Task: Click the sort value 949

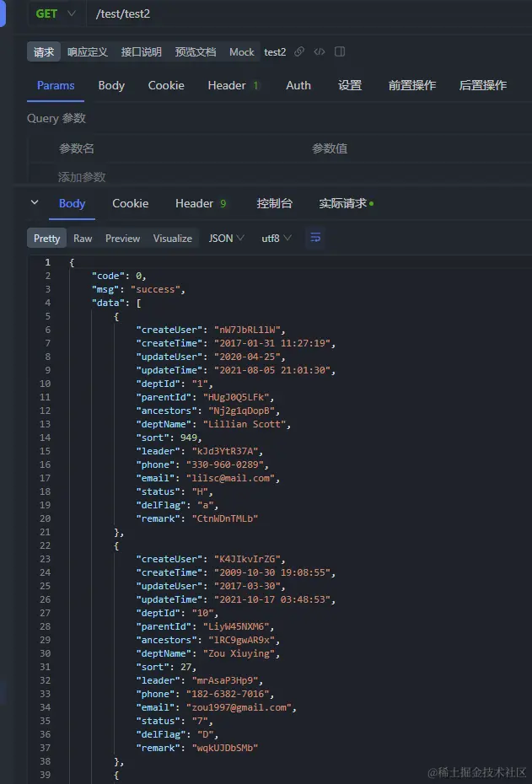Action: pos(189,438)
